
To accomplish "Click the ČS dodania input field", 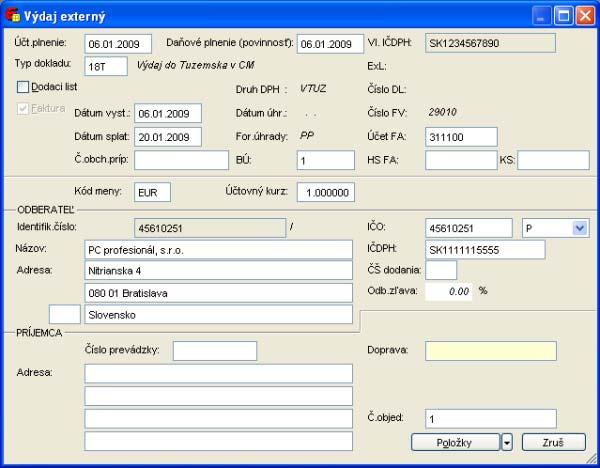I will 441,271.
